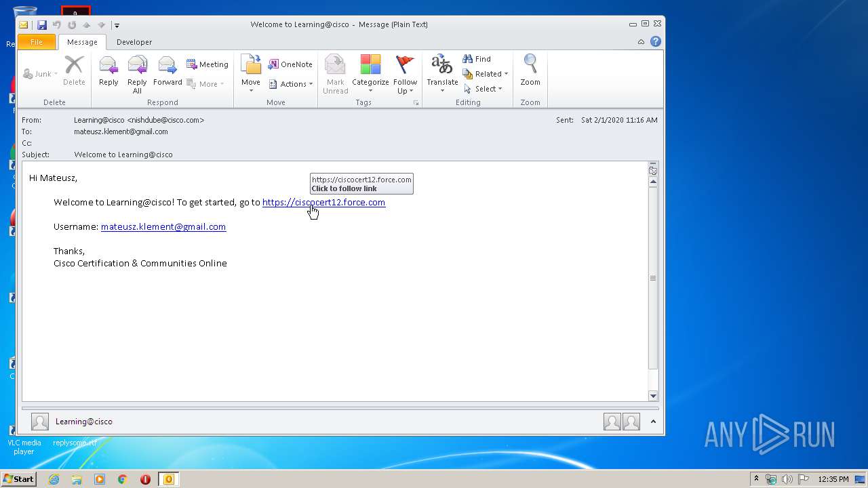Viewport: 868px width, 488px height.
Task: Open the Junk dropdown
Action: click(40, 74)
